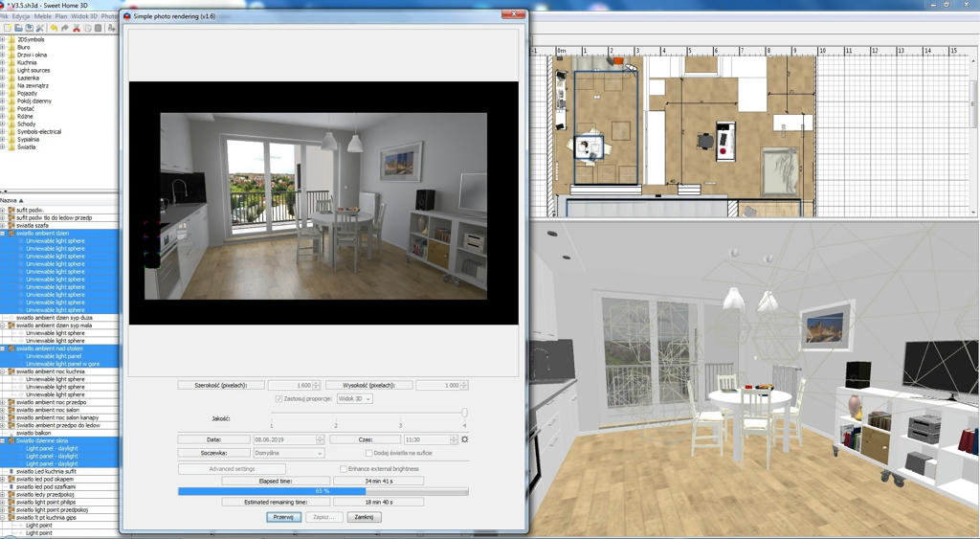980x539 pixels.
Task: Click the Advanced settings button
Action: click(232, 468)
